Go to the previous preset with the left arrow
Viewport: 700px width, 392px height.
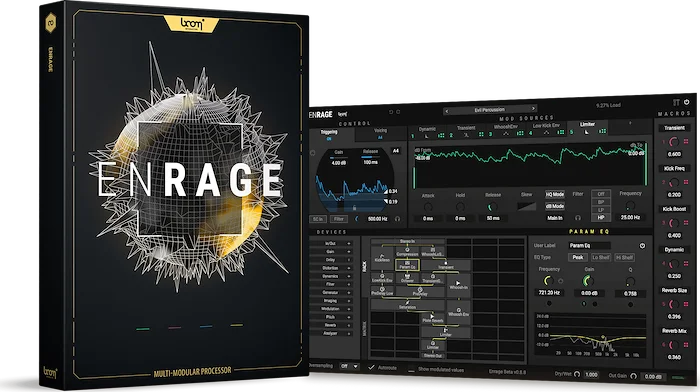(x=446, y=110)
